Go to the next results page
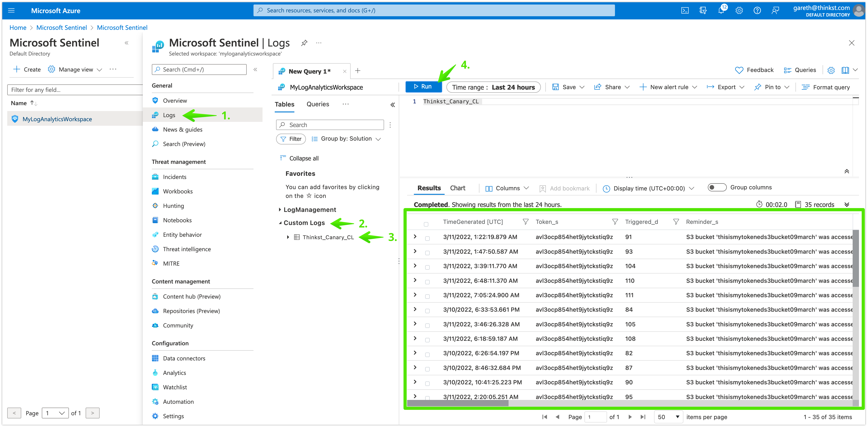Screen dimensions: 868x427 point(630,417)
